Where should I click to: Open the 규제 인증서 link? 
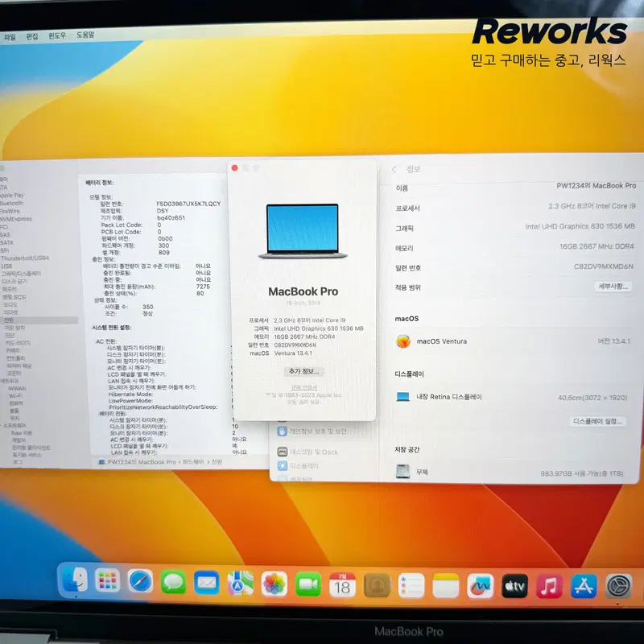303,388
